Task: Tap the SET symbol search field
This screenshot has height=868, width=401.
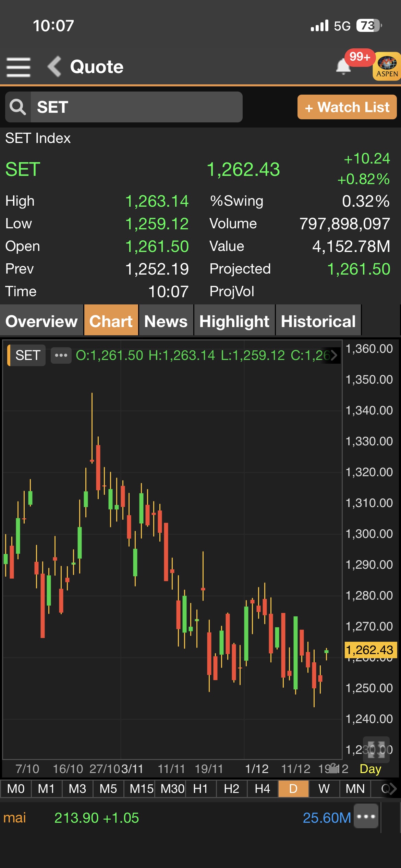Action: click(136, 107)
